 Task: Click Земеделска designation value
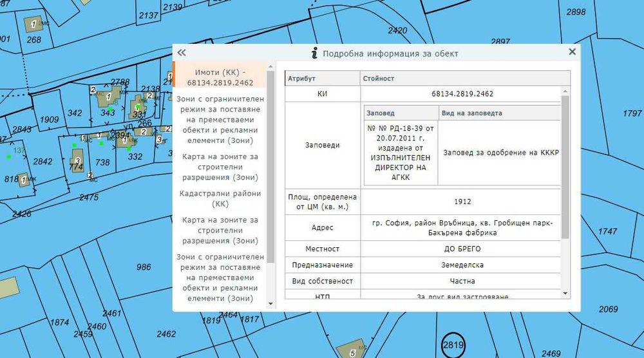(462, 265)
